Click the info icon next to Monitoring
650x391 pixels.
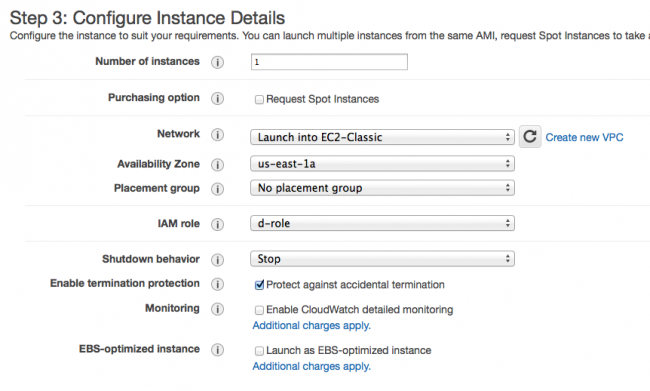pos(217,309)
